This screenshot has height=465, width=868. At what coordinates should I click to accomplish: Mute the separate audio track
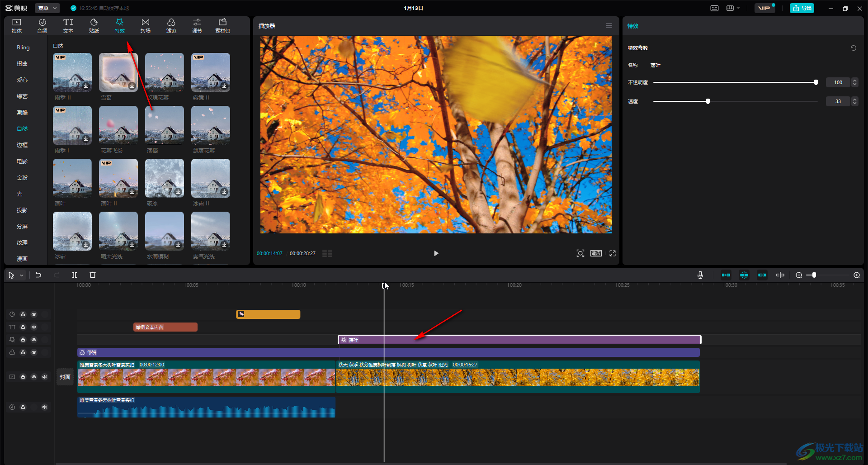point(45,407)
